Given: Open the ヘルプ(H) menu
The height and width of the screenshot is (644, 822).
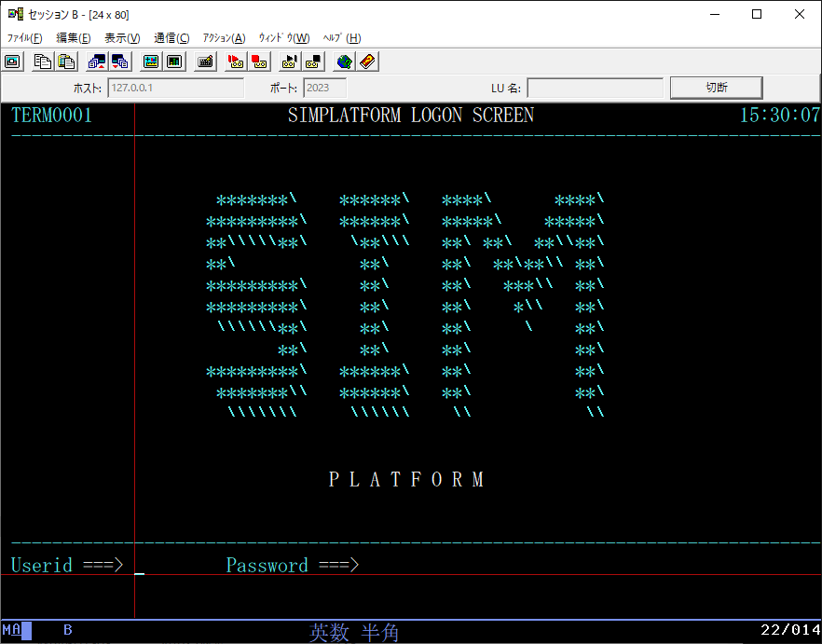Looking at the screenshot, I should (x=342, y=38).
